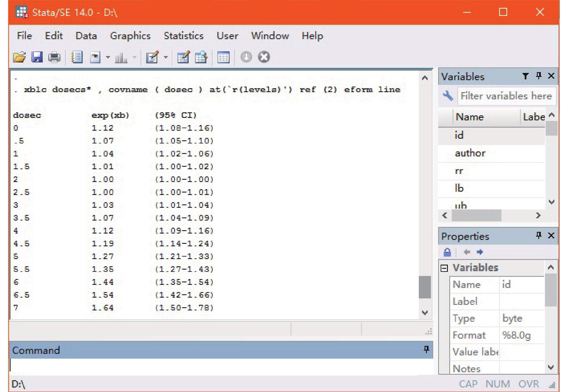Open the Edit menu
Image resolution: width=568 pixels, height=392 pixels.
[x=54, y=36]
